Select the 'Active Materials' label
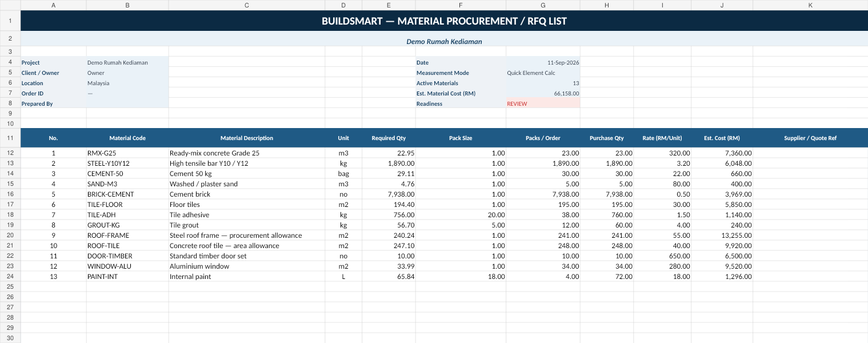The height and width of the screenshot is (343, 868). (x=461, y=83)
